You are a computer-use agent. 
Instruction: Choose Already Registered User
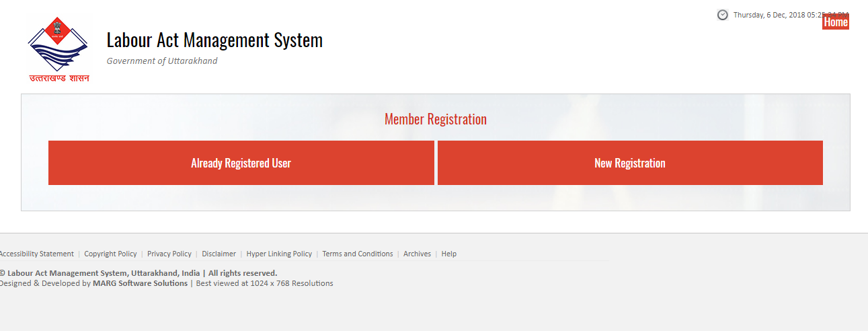click(x=241, y=163)
